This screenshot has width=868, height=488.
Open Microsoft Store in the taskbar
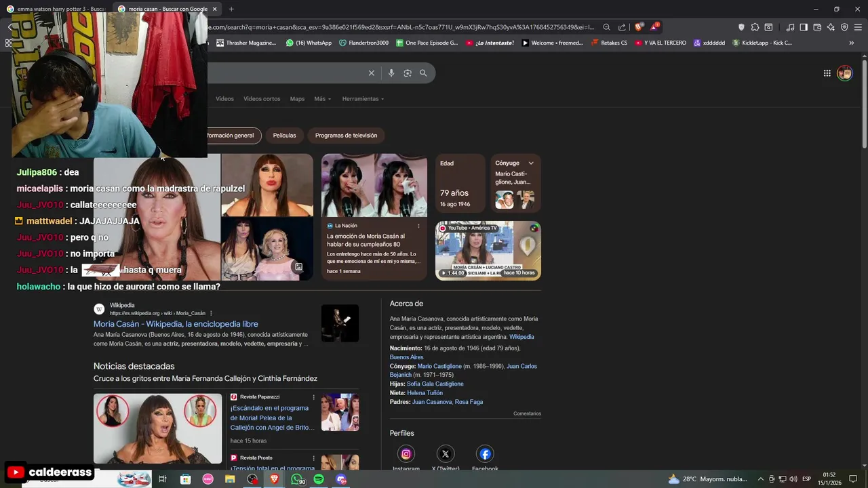(185, 479)
